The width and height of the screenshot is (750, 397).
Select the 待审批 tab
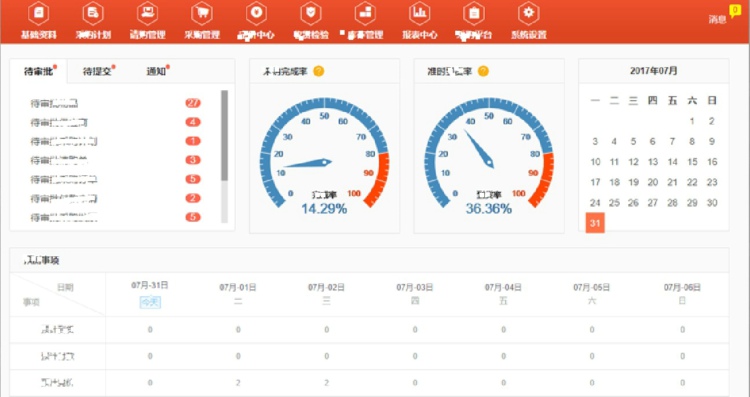pyautogui.click(x=39, y=71)
